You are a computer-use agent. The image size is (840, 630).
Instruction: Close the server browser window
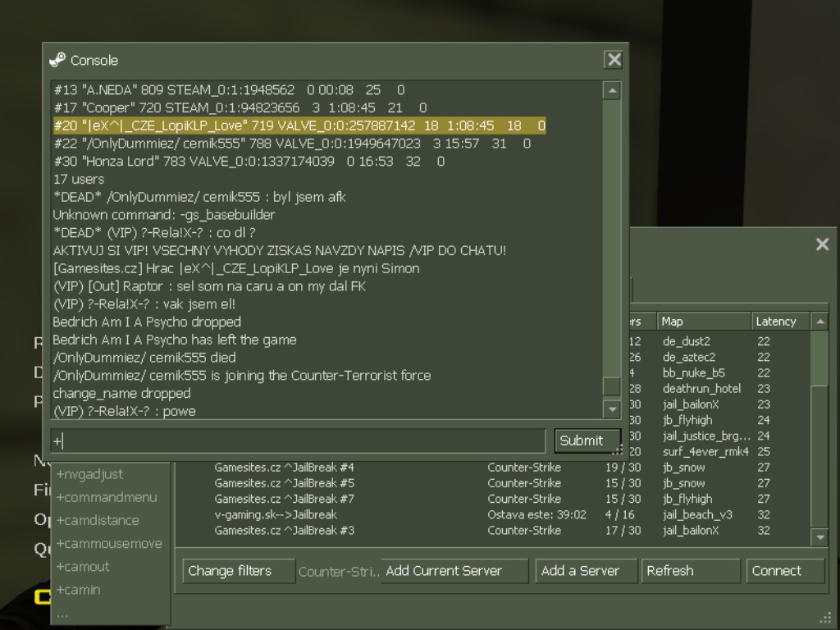coord(822,244)
